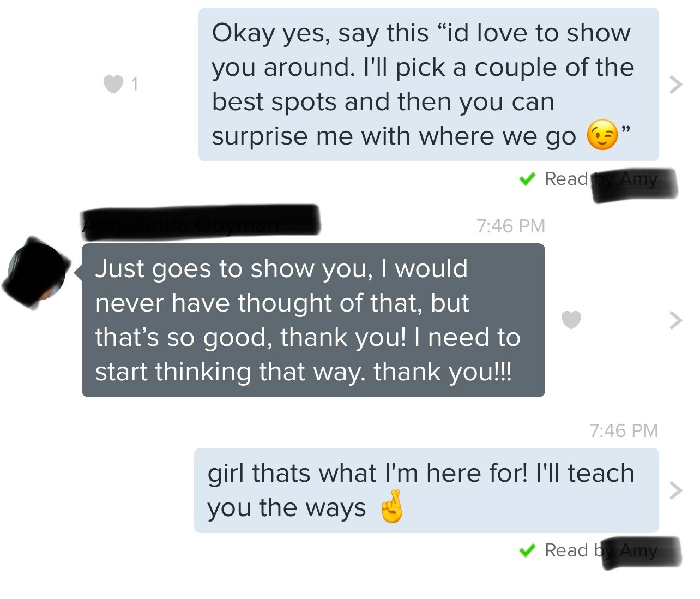Expand details chevron beside the "show you around" message
The width and height of the screenshot is (700, 599).
tap(675, 84)
